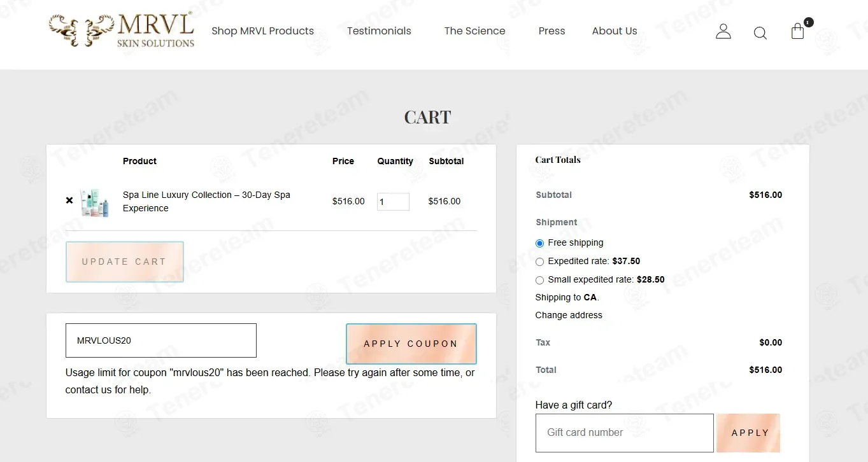Open the search magnifier icon
Viewport: 868px width, 462px height.
click(760, 32)
